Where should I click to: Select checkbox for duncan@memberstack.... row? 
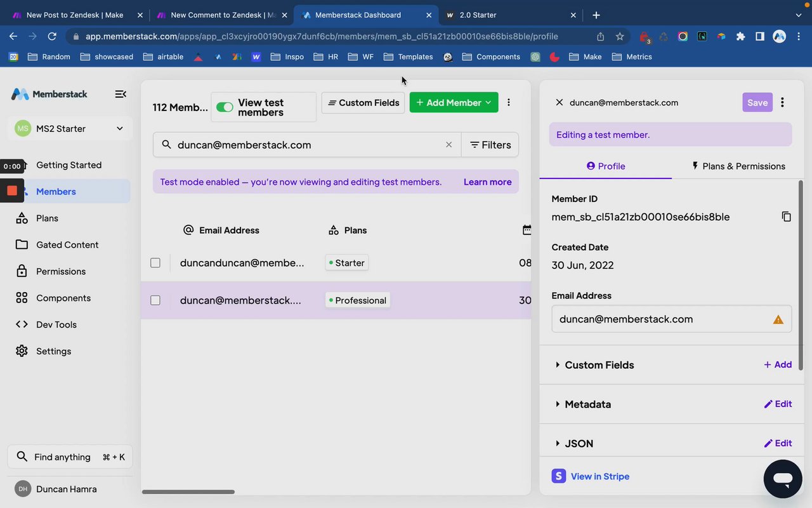[155, 300]
